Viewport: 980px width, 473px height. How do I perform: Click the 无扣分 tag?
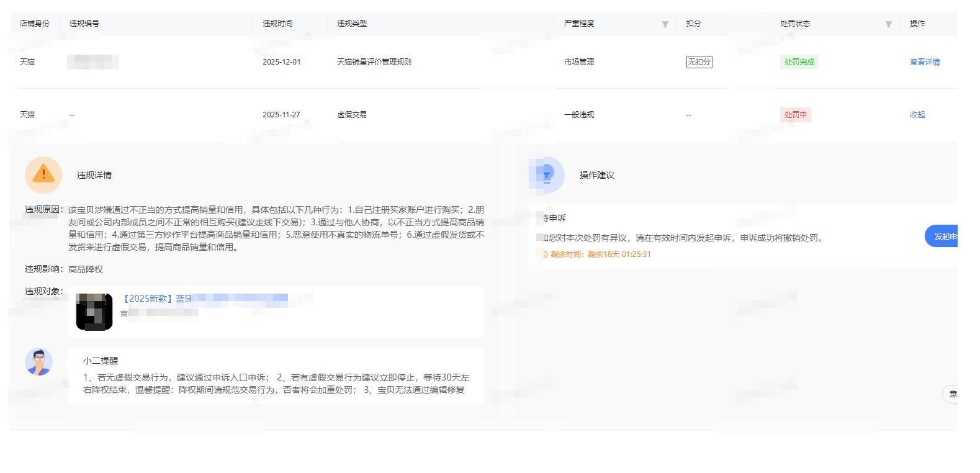click(699, 62)
